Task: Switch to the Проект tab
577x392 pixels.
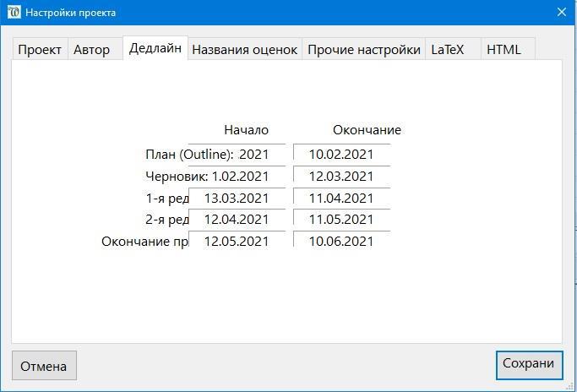Action: pos(40,50)
